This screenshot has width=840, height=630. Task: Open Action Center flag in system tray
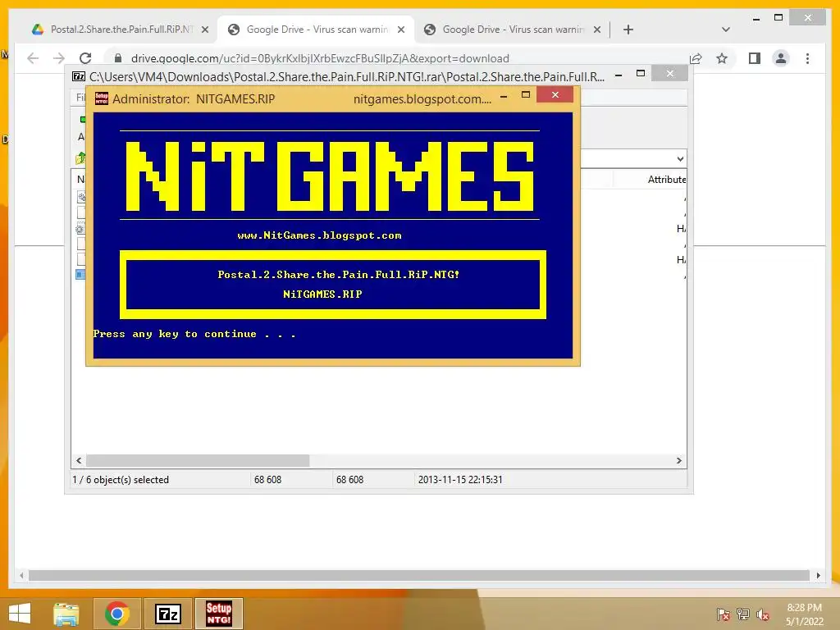tap(724, 614)
